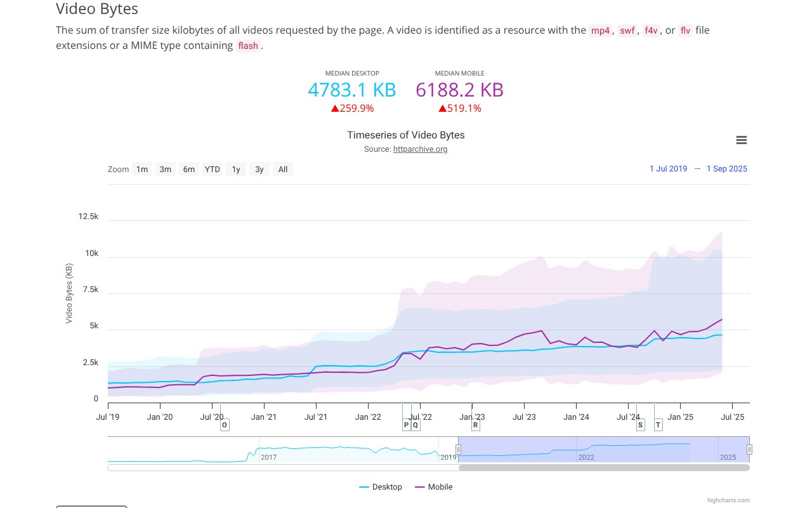This screenshot has width=812, height=508.
Task: Open the S flag marker
Action: [640, 425]
